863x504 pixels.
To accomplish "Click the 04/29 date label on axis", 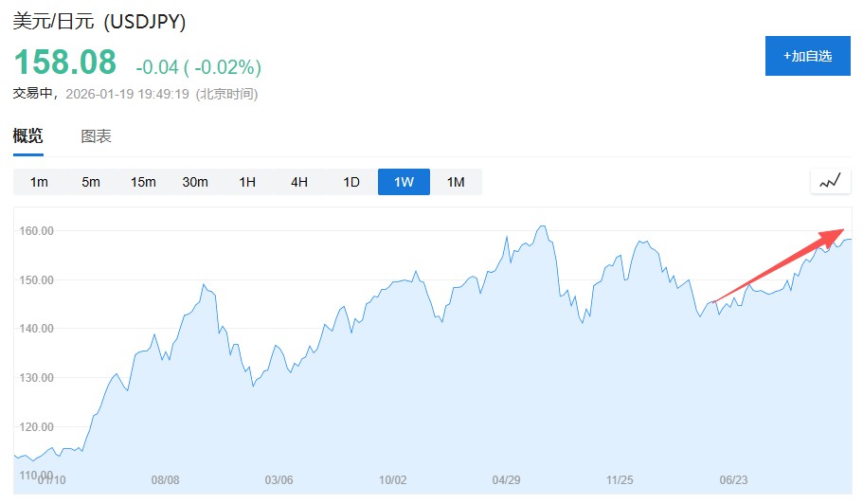I will pos(506,480).
